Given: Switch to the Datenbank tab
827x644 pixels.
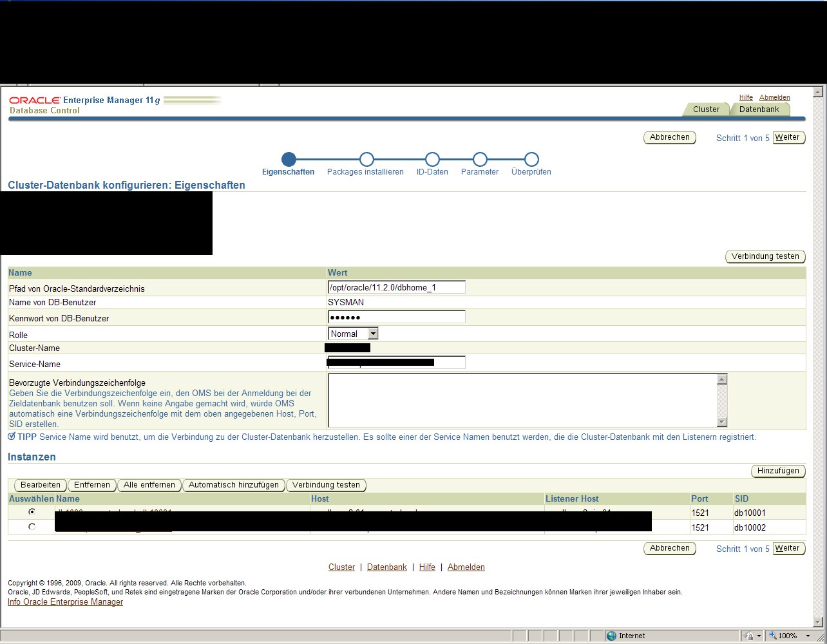Looking at the screenshot, I should [759, 109].
